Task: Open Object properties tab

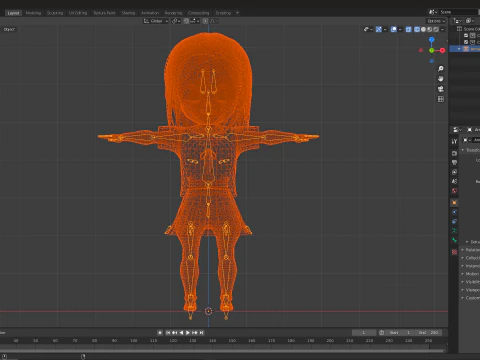Action: (x=454, y=203)
